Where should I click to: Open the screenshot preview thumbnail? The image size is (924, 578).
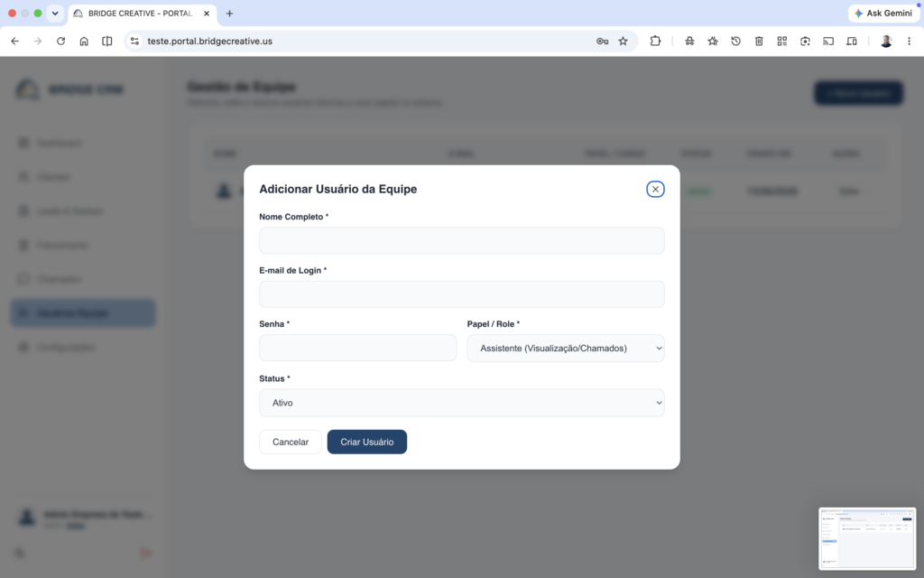(867, 538)
